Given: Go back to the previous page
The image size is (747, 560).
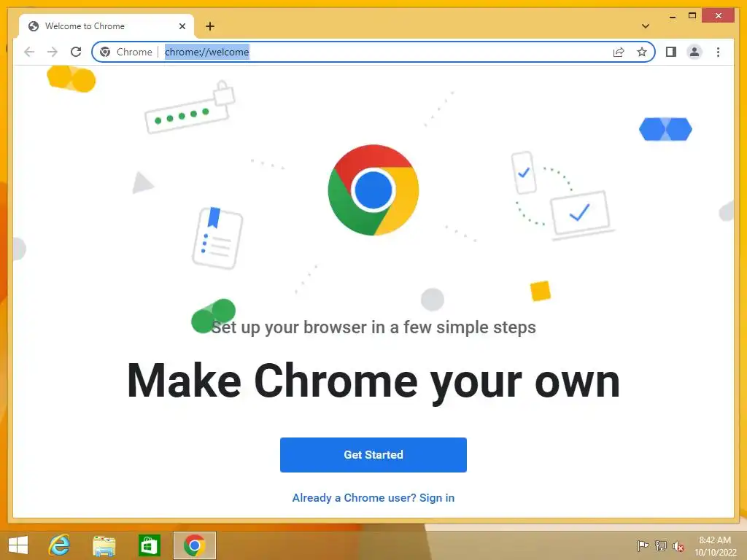Looking at the screenshot, I should click(29, 52).
